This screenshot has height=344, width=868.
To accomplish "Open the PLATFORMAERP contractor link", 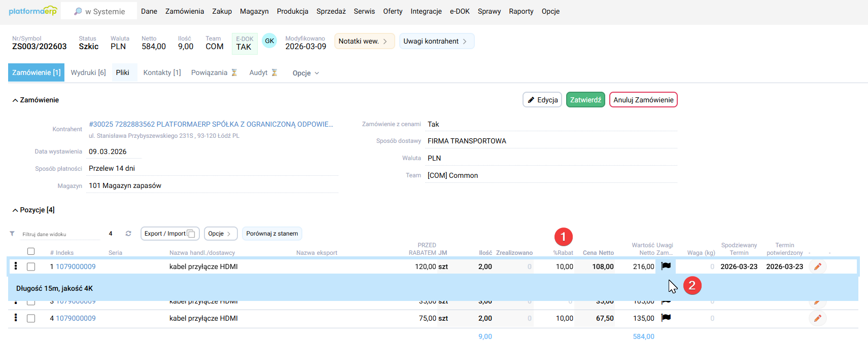I will pos(211,124).
